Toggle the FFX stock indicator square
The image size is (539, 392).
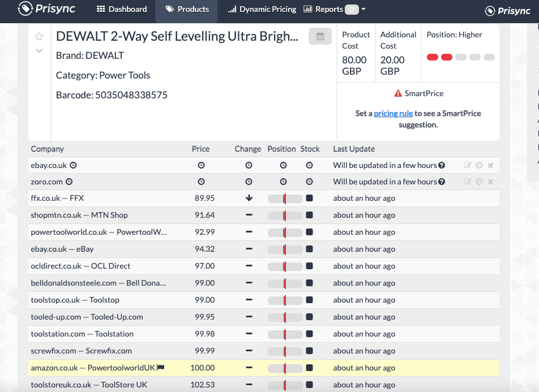(309, 198)
